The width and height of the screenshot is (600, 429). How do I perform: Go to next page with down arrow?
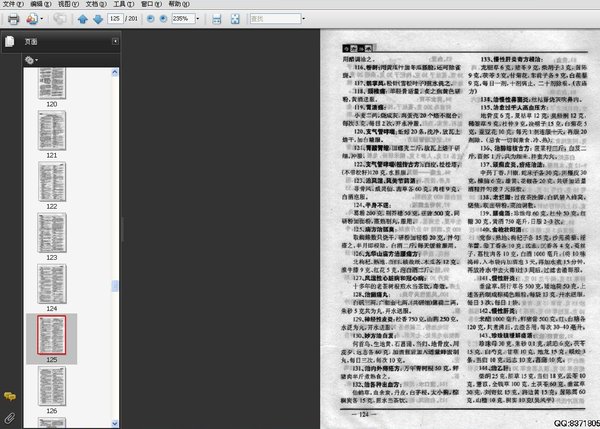97,19
